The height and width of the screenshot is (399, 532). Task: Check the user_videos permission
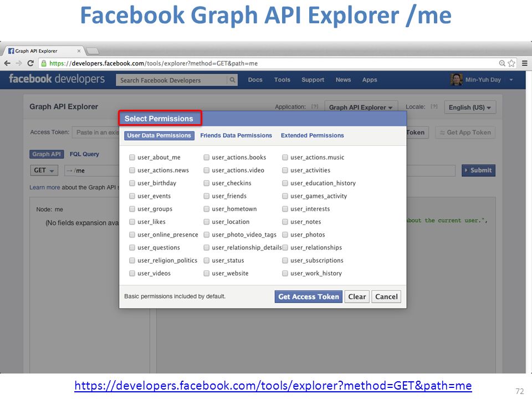[132, 273]
